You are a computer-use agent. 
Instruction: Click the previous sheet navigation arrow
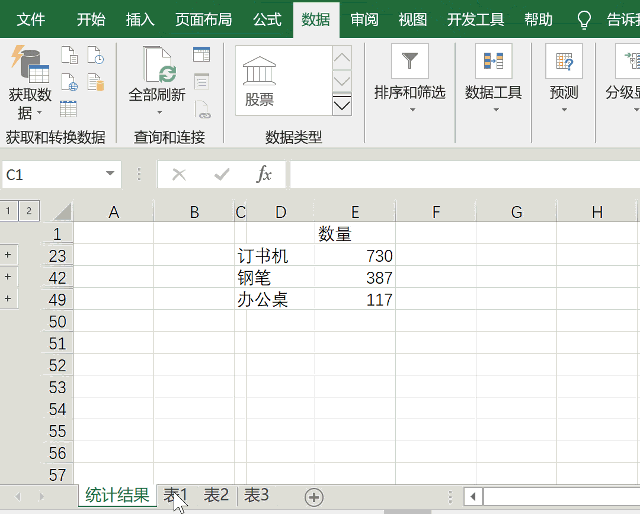point(18,497)
